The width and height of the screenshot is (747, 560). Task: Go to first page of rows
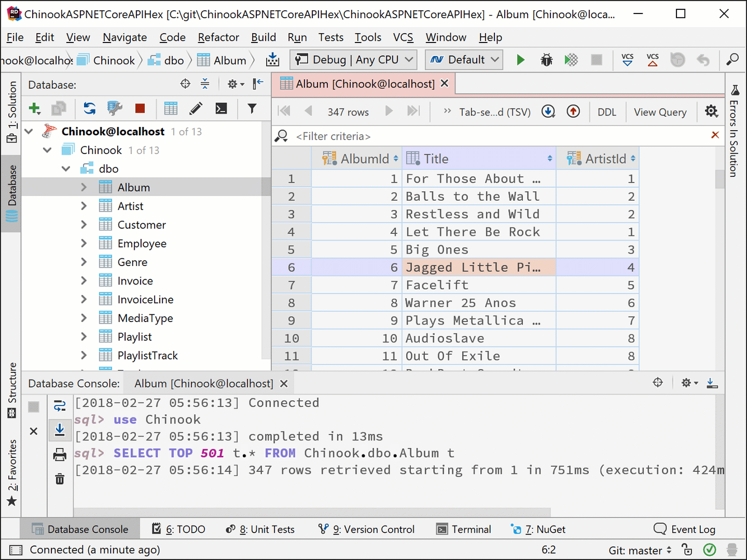[x=284, y=111]
